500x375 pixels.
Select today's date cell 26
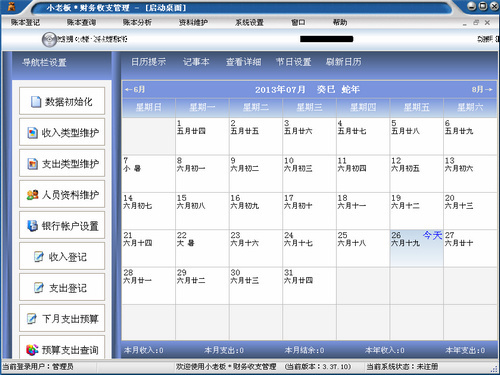point(416,248)
